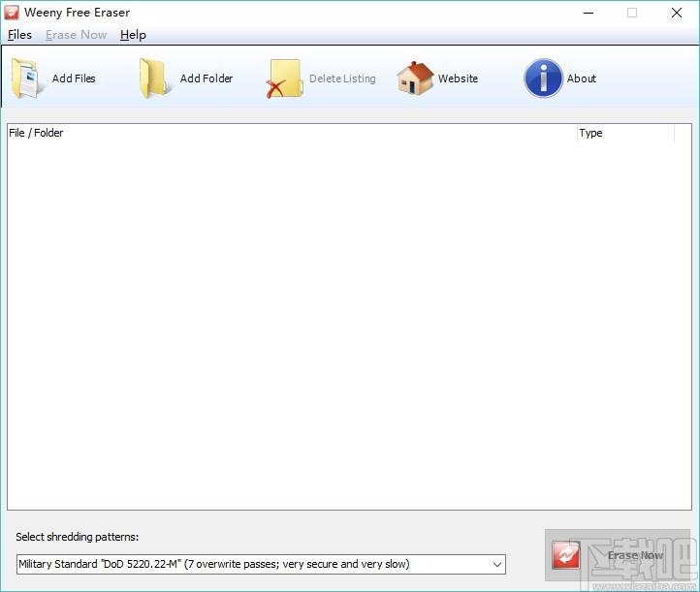Click the Add Folder icon
This screenshot has height=592, width=700.
[154, 78]
